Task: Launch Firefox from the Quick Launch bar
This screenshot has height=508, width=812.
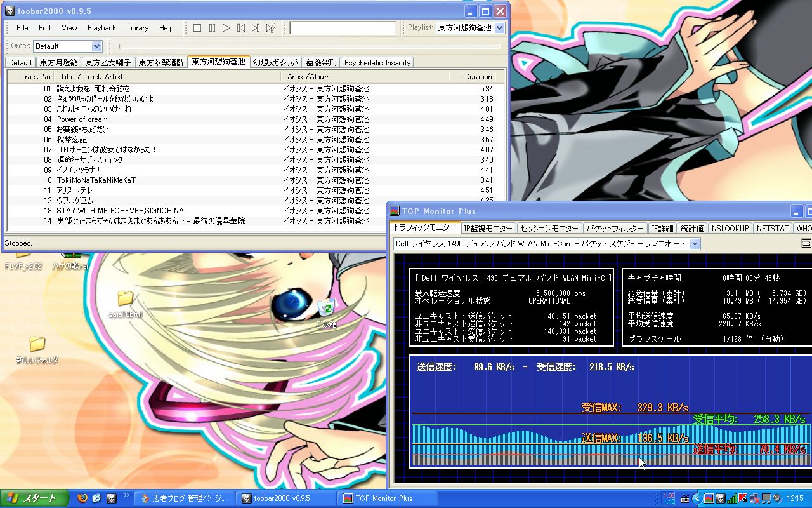Action: [82, 498]
